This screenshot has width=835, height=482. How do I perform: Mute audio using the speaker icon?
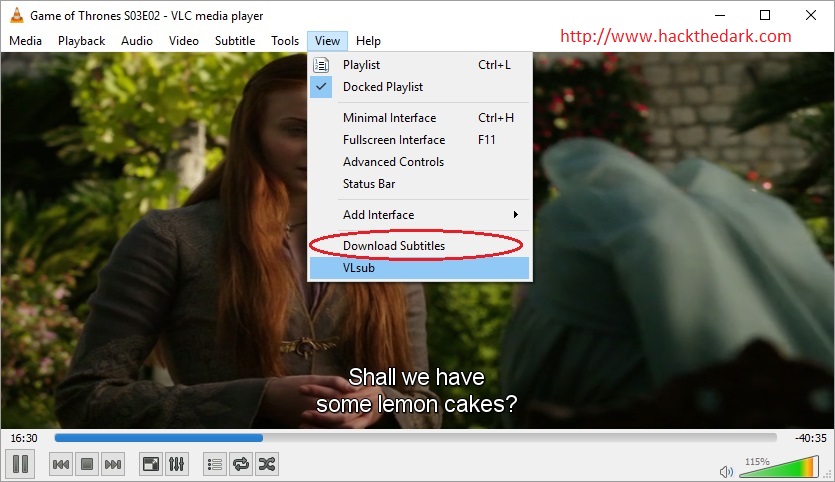tap(726, 471)
